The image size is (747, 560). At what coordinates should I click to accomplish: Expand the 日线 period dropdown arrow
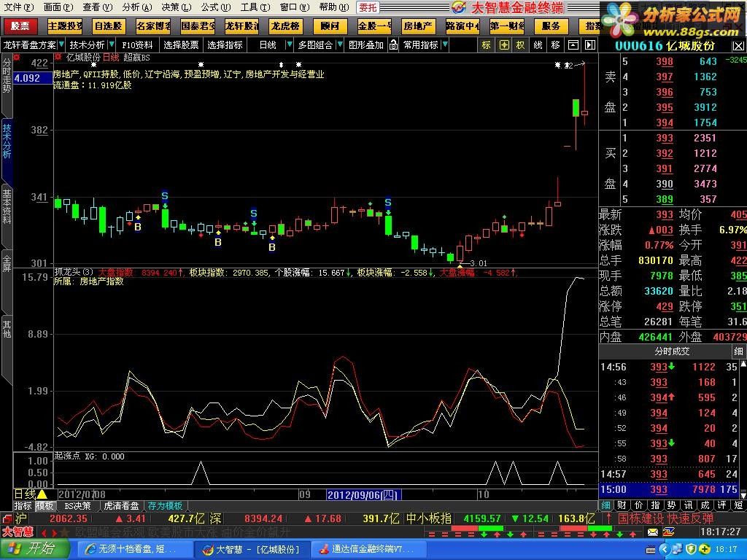(x=289, y=44)
